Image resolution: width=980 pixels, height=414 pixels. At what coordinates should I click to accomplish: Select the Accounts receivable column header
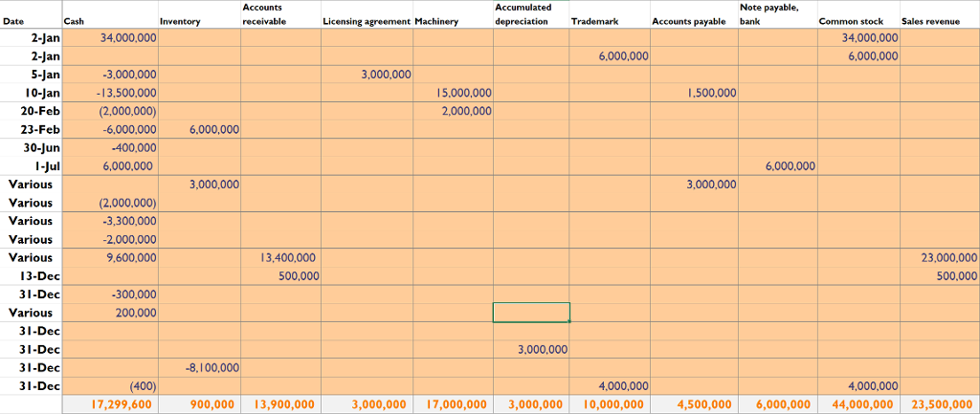click(x=280, y=15)
